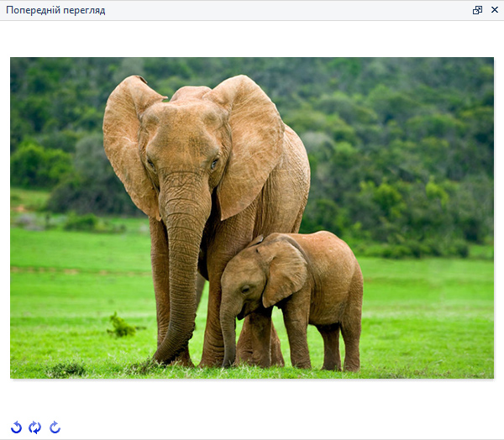This screenshot has width=504, height=440.
Task: Click the elephant photo preview
Action: click(x=252, y=218)
